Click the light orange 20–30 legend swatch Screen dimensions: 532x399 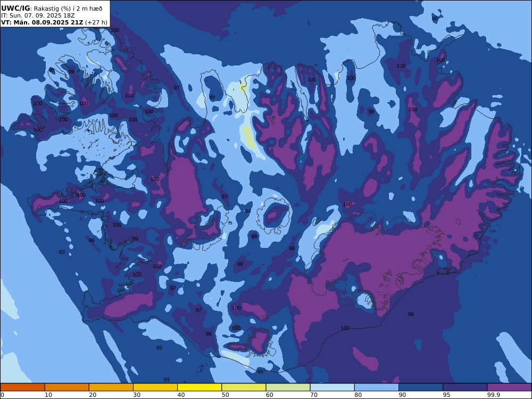pyautogui.click(x=111, y=387)
